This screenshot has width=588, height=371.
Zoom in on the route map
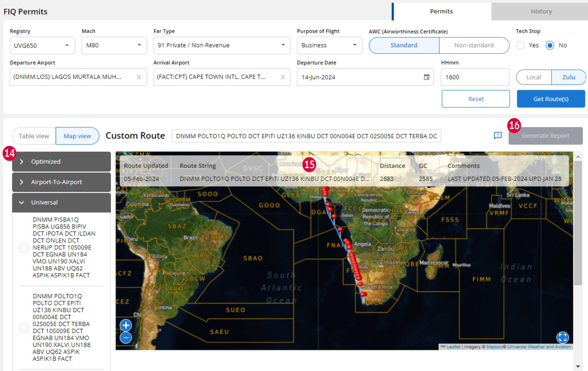[x=126, y=325]
